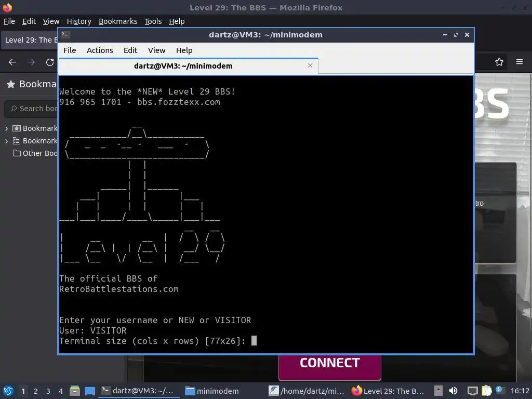Click the show desktop icon in taskbar
The height and width of the screenshot is (399, 532).
pyautogui.click(x=89, y=391)
